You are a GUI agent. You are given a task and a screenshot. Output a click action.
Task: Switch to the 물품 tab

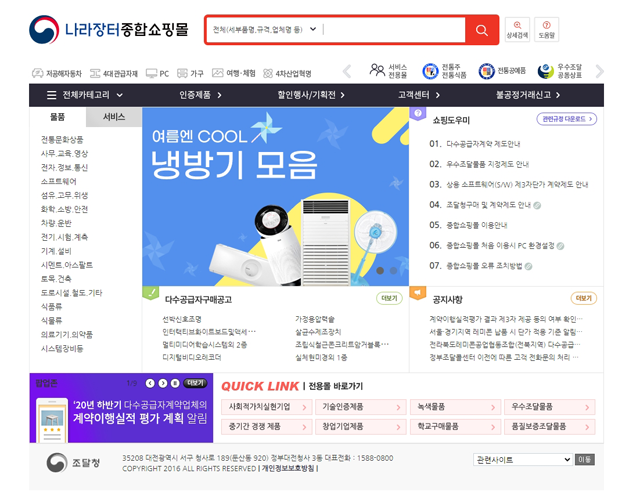(58, 117)
